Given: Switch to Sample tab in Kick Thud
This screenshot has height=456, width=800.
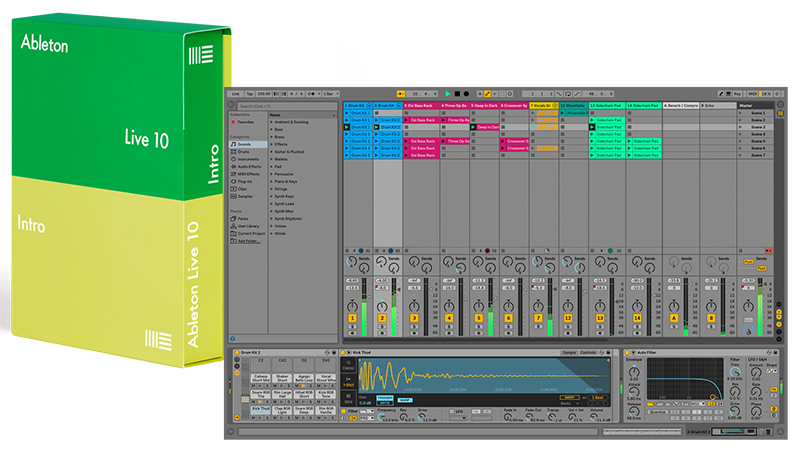Looking at the screenshot, I should point(569,352).
